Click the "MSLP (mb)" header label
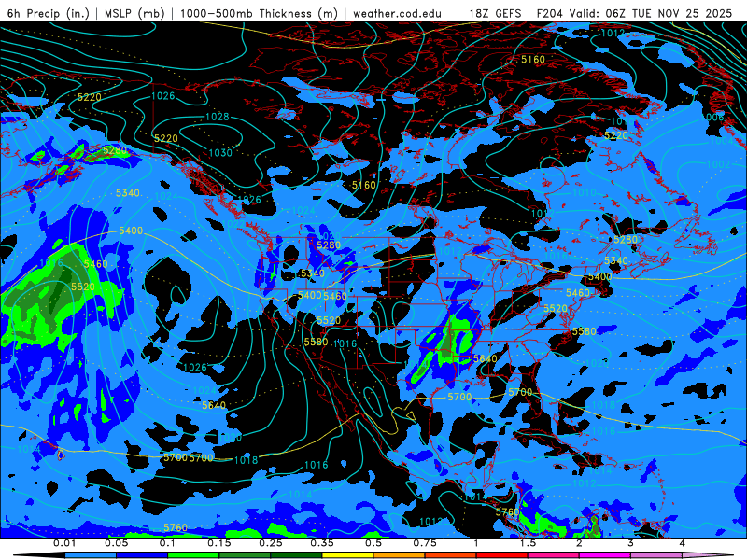Viewport: 747px width, 560px height. point(134,13)
